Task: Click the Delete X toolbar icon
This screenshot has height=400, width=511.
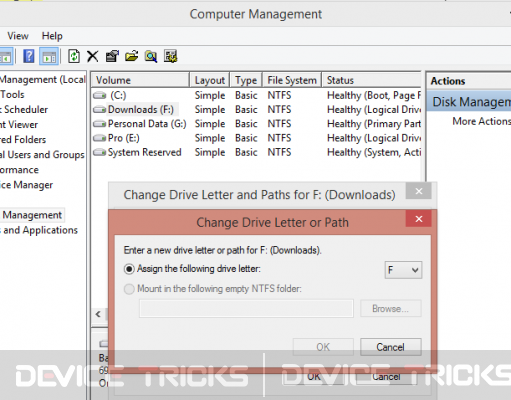Action: coord(93,56)
